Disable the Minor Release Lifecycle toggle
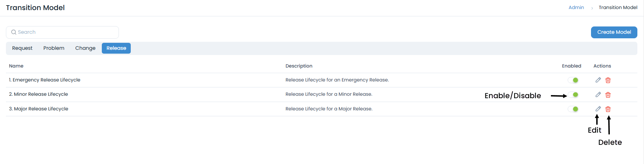Screen dimensions: 644x164 [573, 94]
